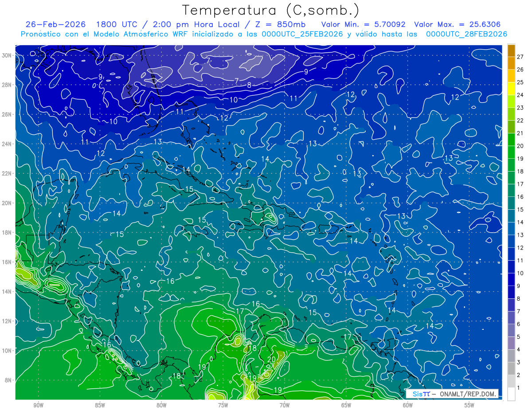The image size is (532, 411).
Task: Click the 75W longitude axis label
Action: [223, 405]
